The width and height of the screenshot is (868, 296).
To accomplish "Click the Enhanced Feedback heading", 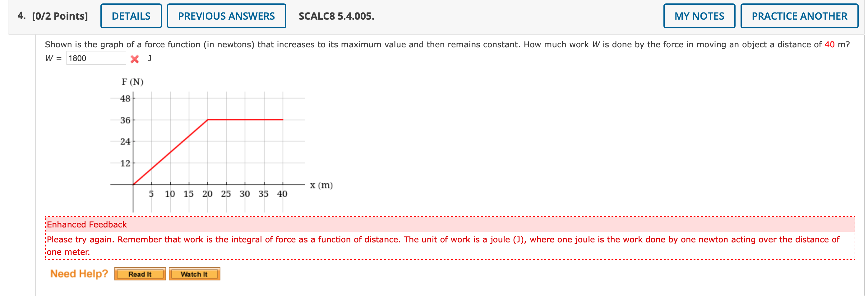I will pos(86,224).
